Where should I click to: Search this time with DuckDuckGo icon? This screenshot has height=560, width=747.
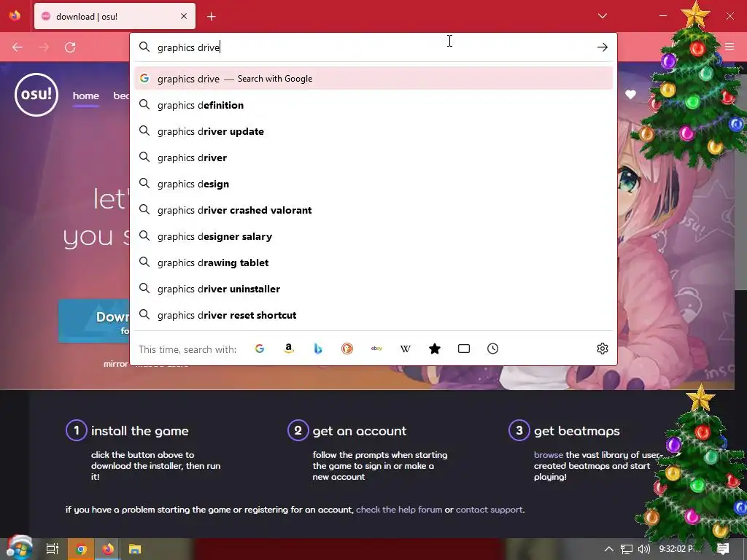point(347,349)
